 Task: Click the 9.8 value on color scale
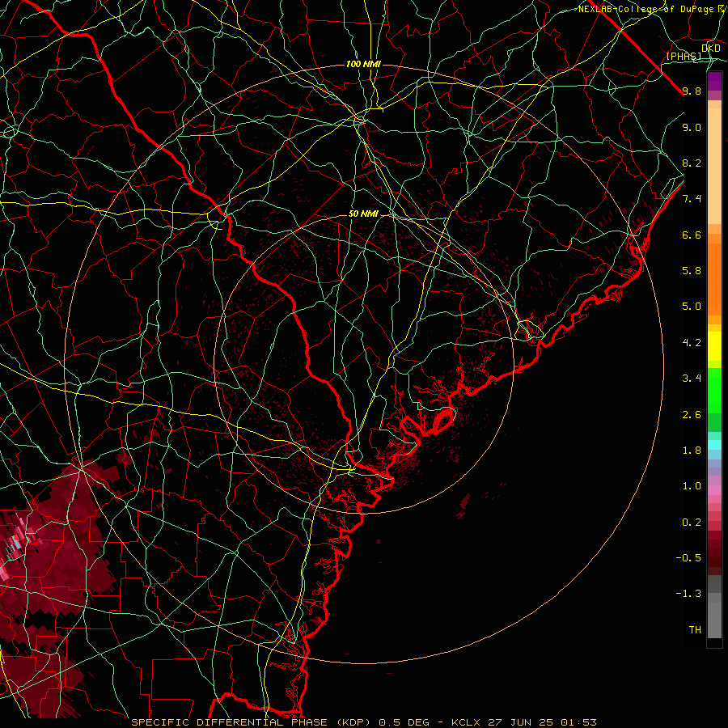(x=692, y=91)
